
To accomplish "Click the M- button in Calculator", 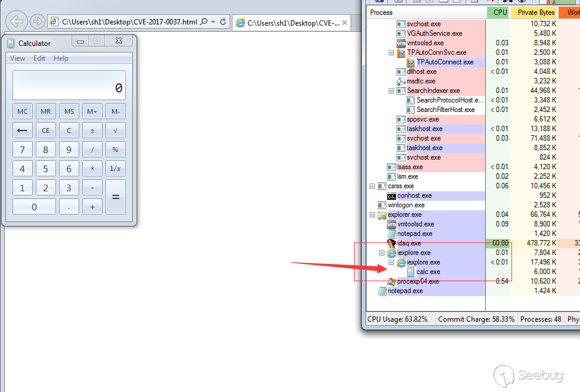I will click(x=116, y=111).
